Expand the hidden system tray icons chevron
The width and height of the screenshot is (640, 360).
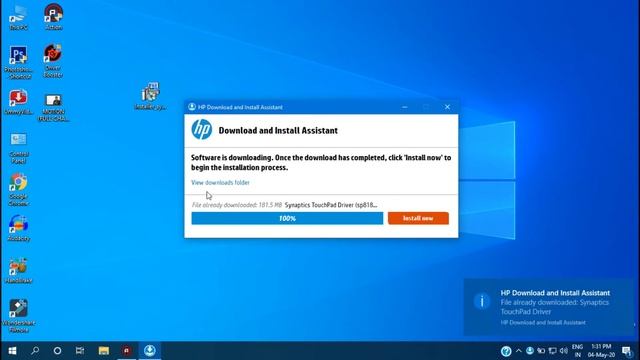[518, 351]
